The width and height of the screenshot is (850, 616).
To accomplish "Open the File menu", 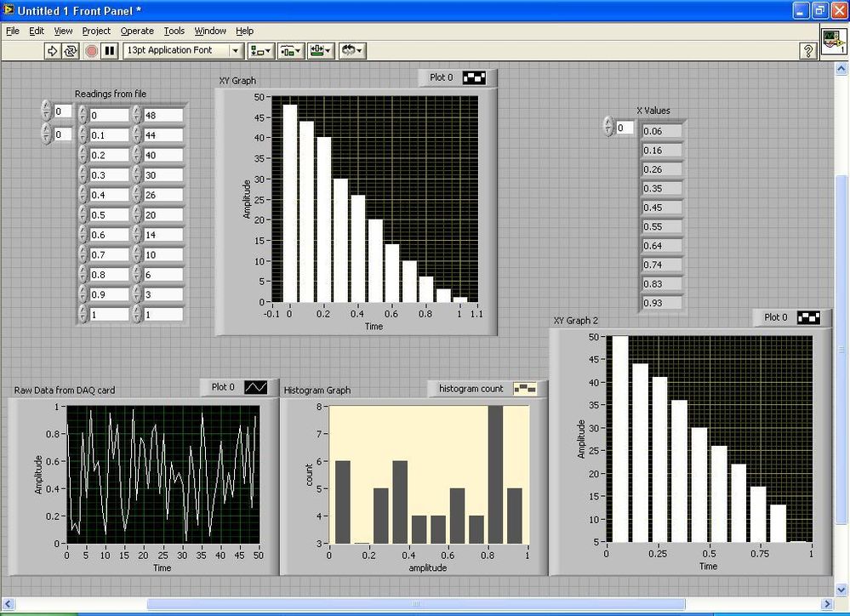I will 13,31.
